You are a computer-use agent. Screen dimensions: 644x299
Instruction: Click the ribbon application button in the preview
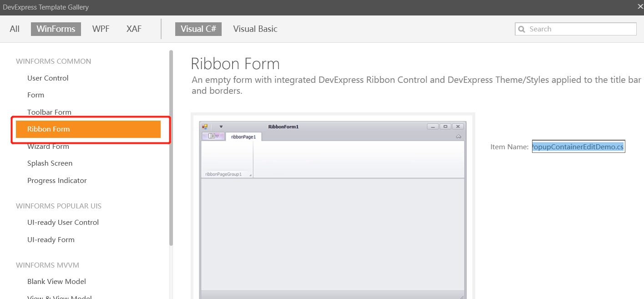[213, 136]
